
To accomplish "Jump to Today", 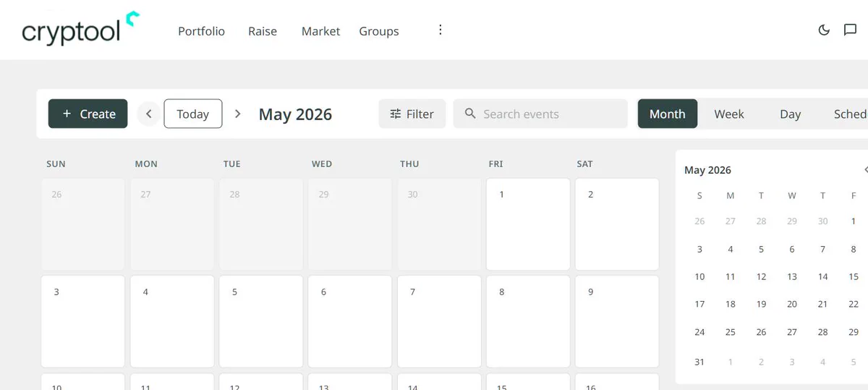I will tap(193, 114).
